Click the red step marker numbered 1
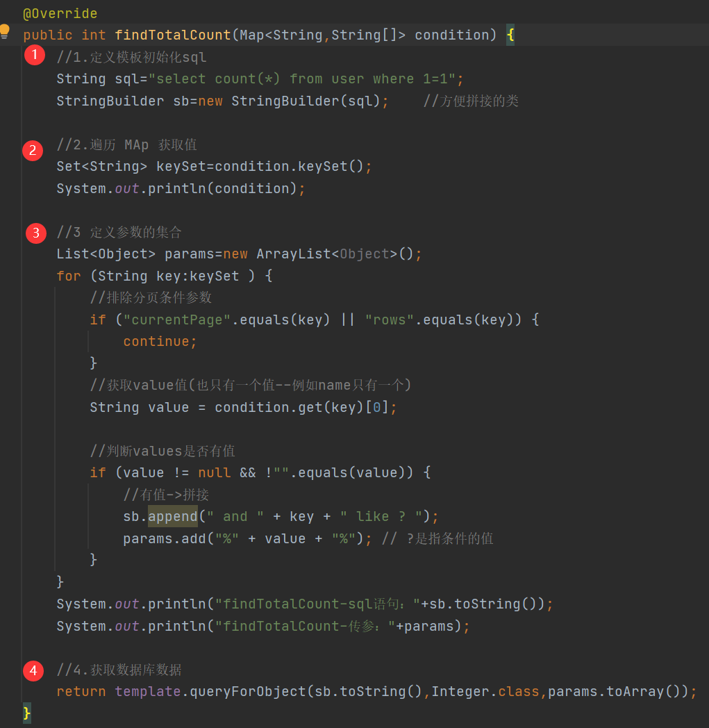This screenshot has width=709, height=728. [34, 55]
